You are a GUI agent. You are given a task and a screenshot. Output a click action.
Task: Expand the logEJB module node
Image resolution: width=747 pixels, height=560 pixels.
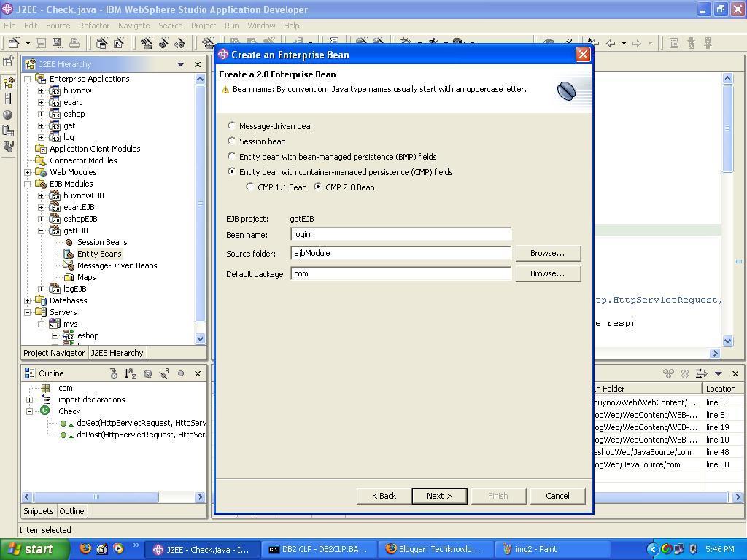pos(42,289)
